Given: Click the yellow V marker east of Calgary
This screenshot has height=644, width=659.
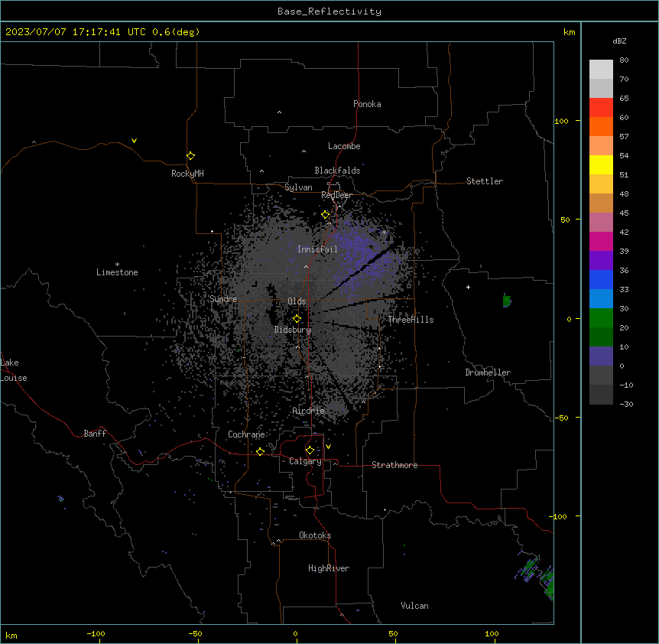Looking at the screenshot, I should pyautogui.click(x=328, y=447).
